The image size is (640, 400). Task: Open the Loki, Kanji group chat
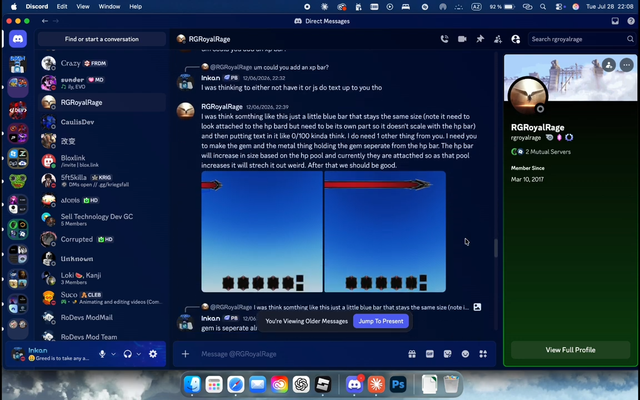pyautogui.click(x=102, y=278)
